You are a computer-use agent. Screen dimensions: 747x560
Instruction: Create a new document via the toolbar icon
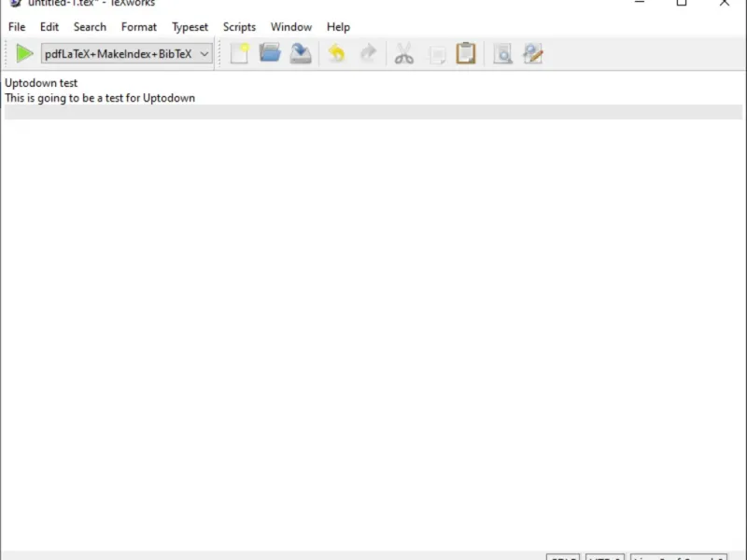point(240,53)
